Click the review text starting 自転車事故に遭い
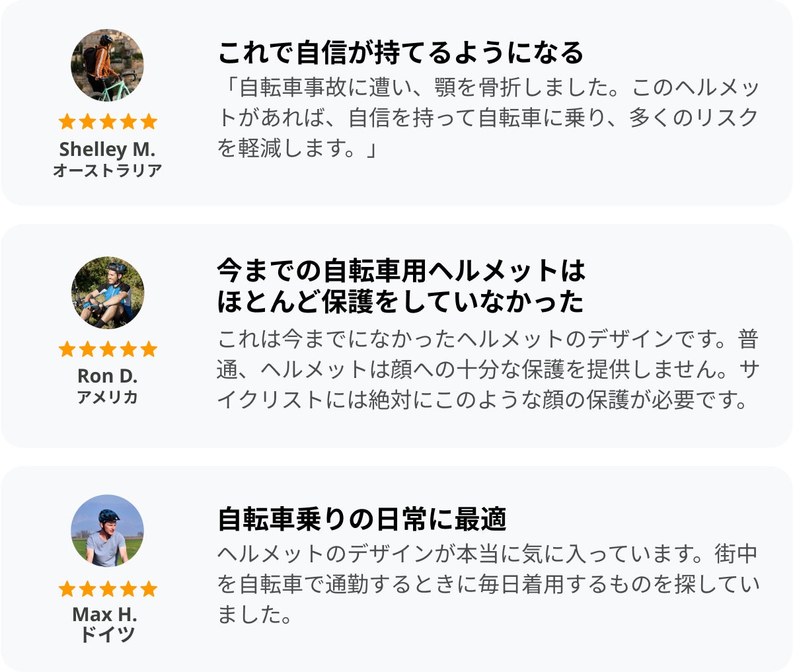This screenshot has width=793, height=672. 488,118
